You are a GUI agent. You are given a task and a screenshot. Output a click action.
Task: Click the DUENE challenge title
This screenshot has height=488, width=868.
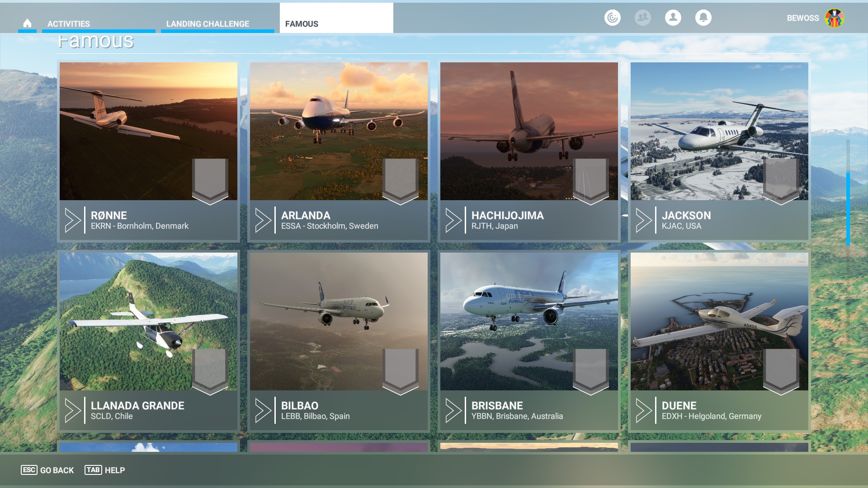pyautogui.click(x=679, y=406)
